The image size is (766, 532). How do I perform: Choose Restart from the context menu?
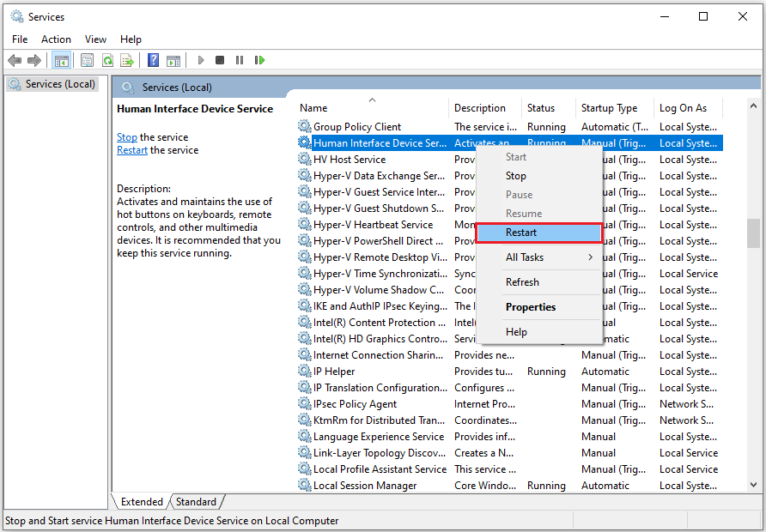pyautogui.click(x=521, y=232)
